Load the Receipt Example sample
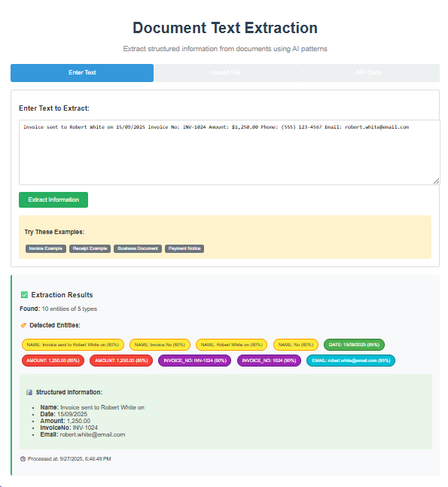The width and height of the screenshot is (448, 487). [90, 248]
